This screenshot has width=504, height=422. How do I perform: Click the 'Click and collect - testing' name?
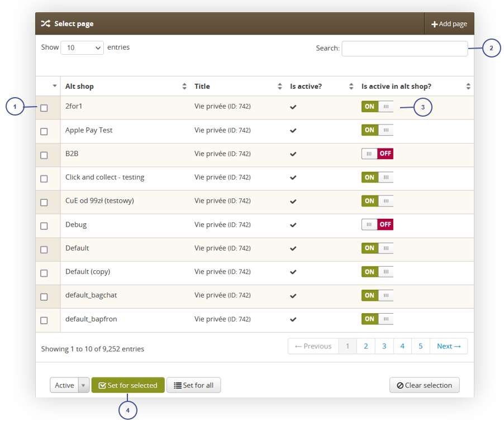[x=105, y=178]
